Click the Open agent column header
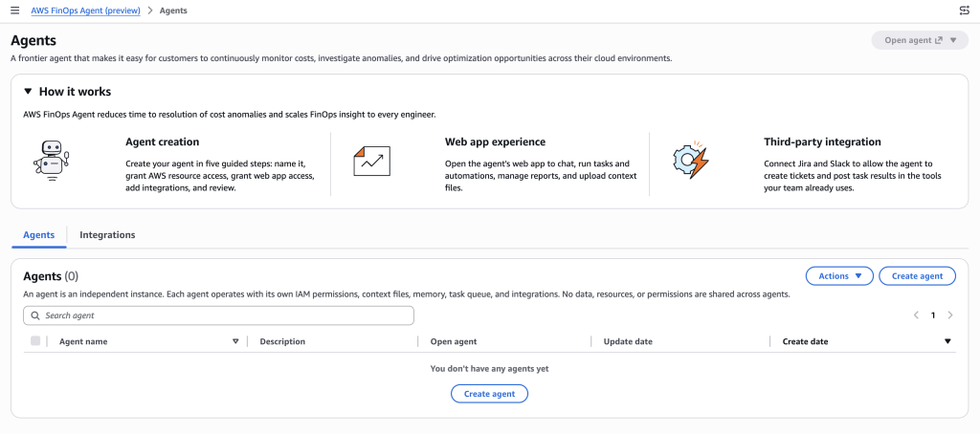Image resolution: width=980 pixels, height=434 pixels. click(454, 341)
